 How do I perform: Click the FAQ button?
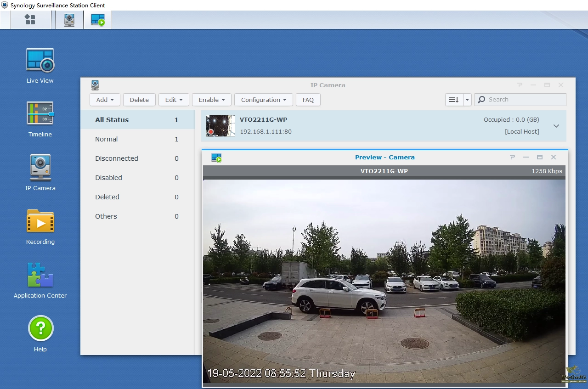point(308,100)
